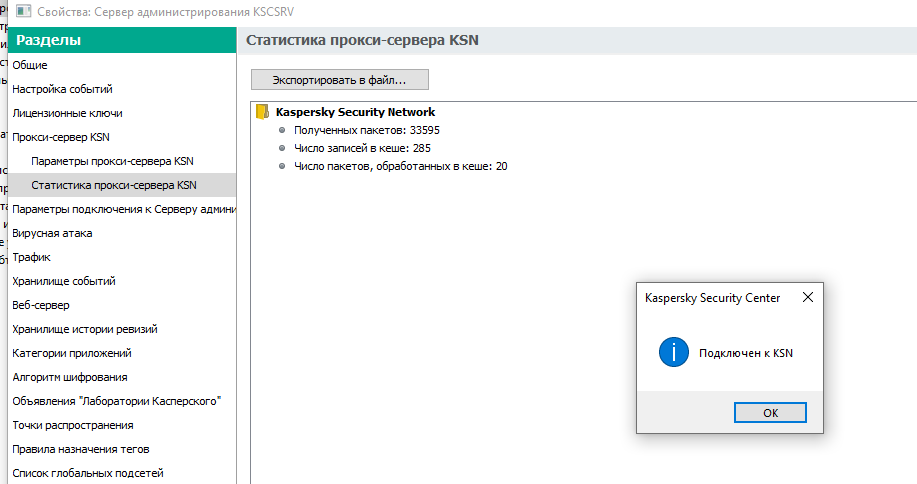Open the Правила назначения тегов section

click(122, 448)
